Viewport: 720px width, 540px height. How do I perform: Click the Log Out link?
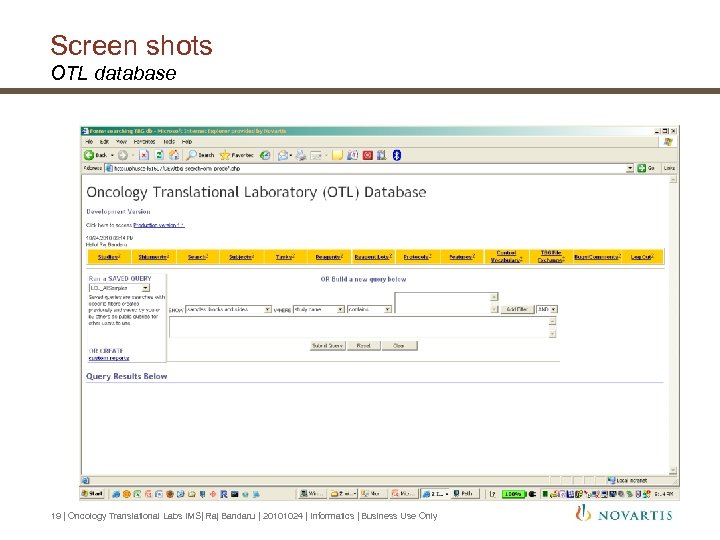tap(641, 257)
